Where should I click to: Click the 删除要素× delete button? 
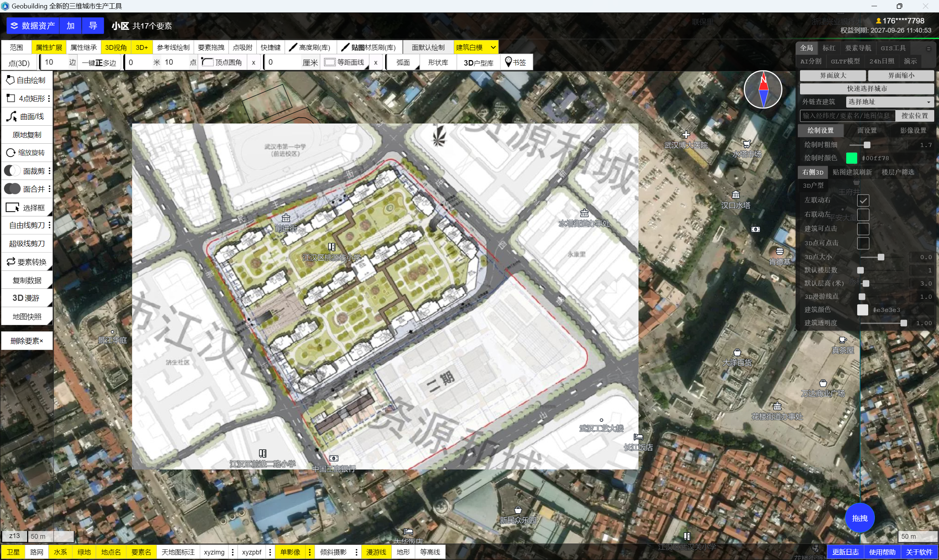(x=27, y=341)
